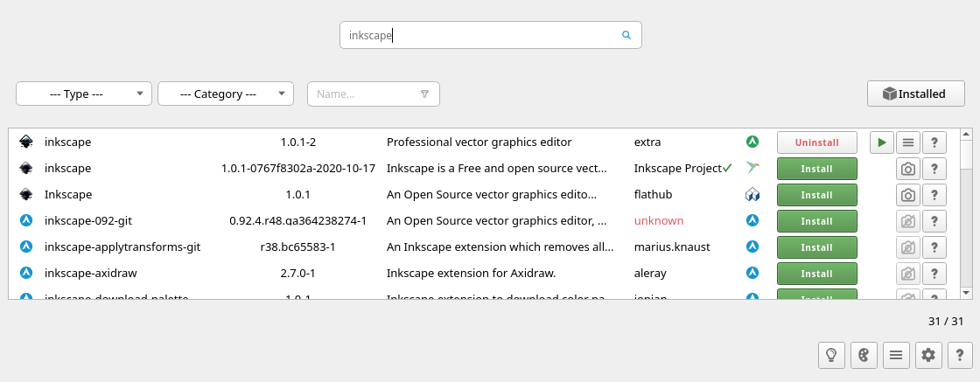Show info for Inkscape Project package
980x382 pixels.
[934, 169]
